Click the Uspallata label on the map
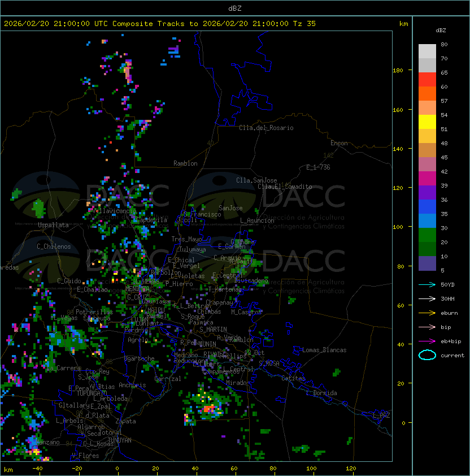Image resolution: width=470 pixels, height=476 pixels. 53,225
